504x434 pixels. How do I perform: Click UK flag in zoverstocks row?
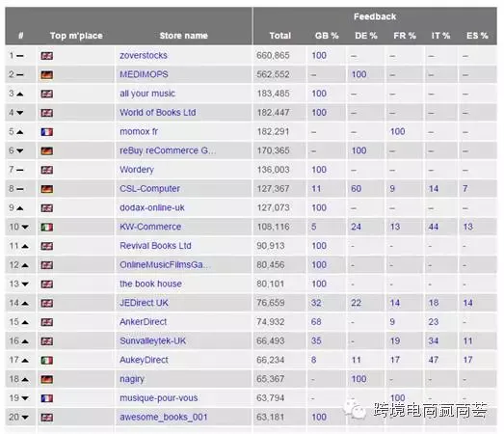[47, 56]
